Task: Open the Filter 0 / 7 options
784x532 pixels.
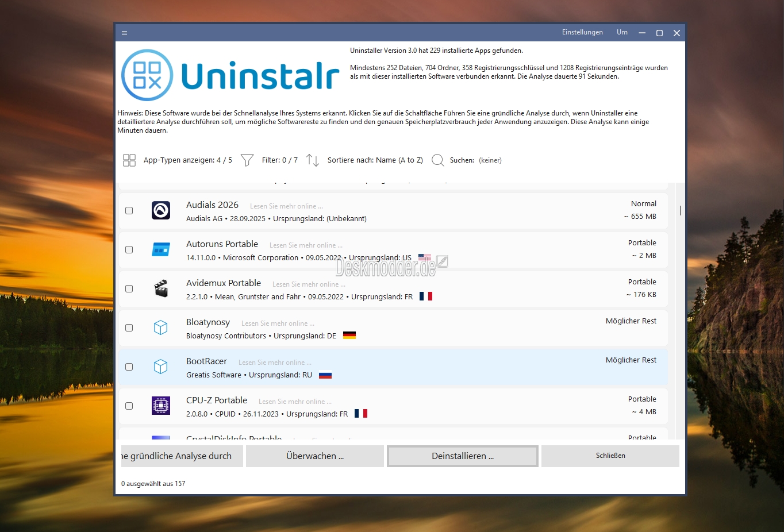Action: click(x=279, y=160)
